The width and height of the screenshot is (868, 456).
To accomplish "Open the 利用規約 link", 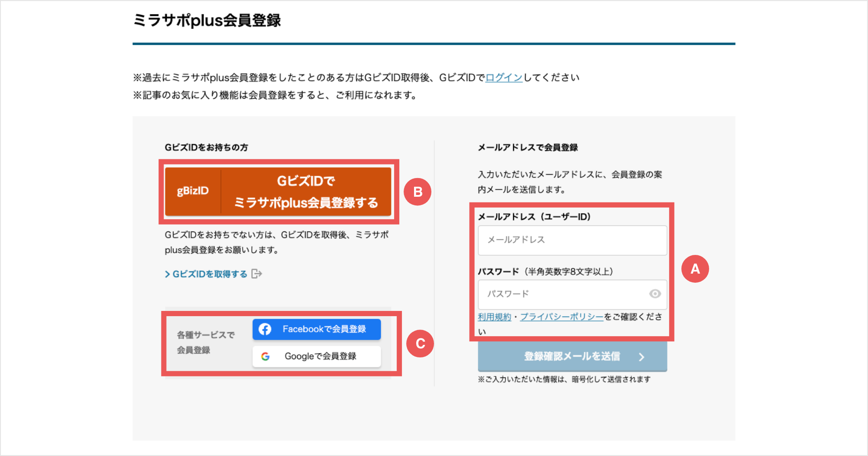I will pyautogui.click(x=494, y=317).
